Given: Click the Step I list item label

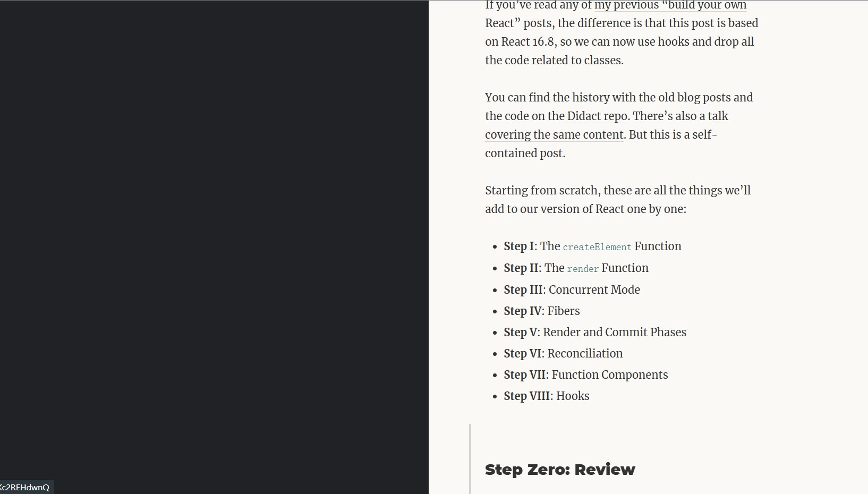Looking at the screenshot, I should coord(519,246).
